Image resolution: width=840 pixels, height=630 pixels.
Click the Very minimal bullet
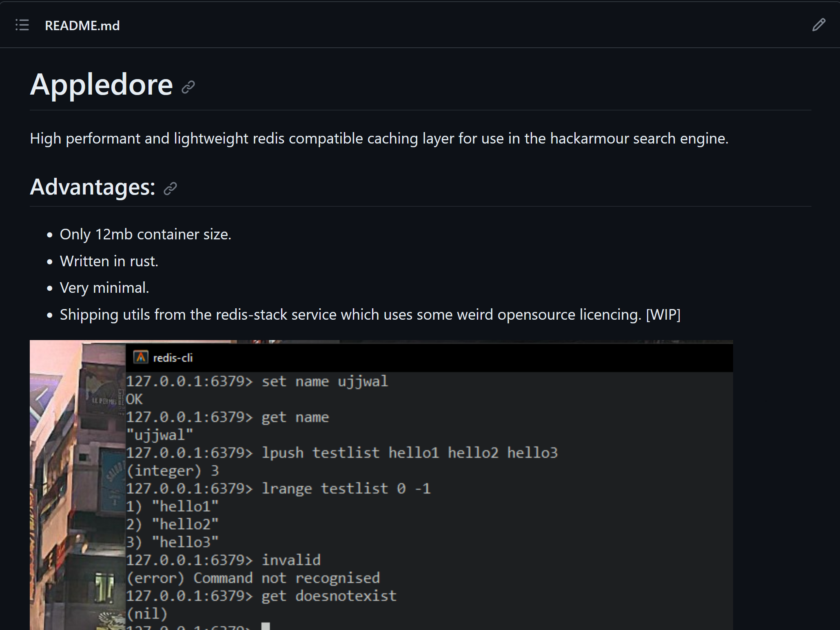point(104,288)
